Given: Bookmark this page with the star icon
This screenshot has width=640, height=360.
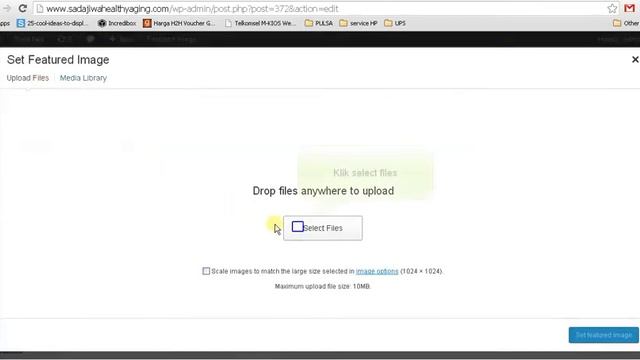Looking at the screenshot, I should (612, 9).
